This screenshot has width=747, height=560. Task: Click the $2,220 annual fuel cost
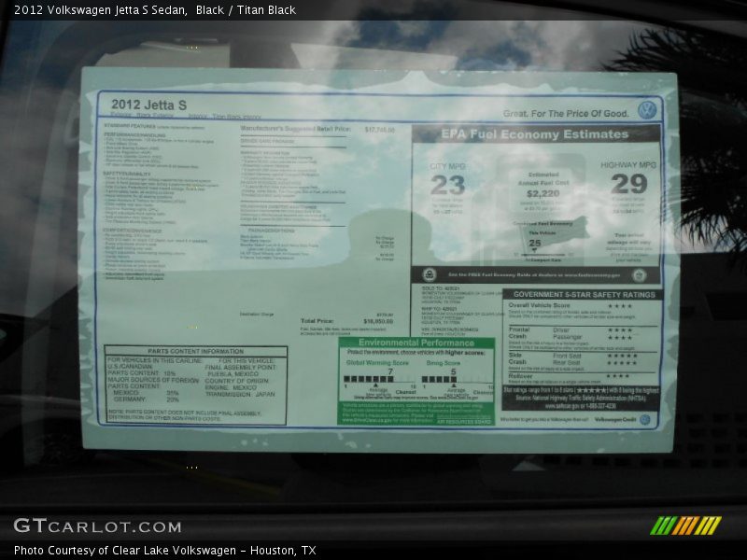543,193
